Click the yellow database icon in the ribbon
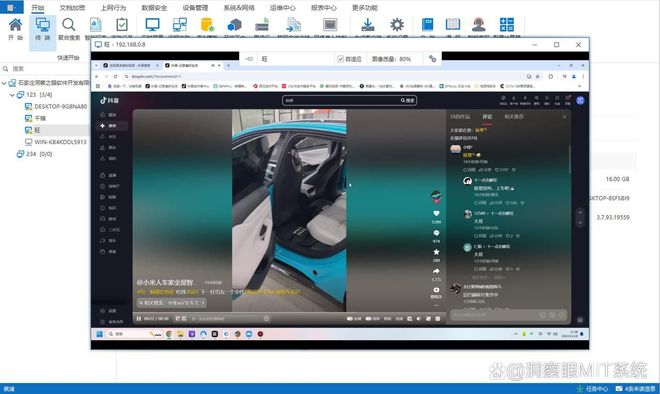660x394 pixels. point(208,24)
